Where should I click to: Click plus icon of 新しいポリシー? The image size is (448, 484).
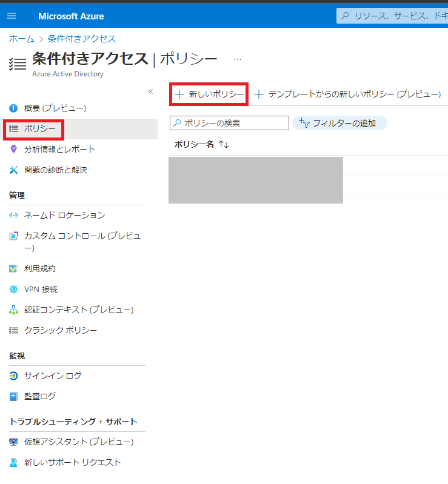point(179,94)
